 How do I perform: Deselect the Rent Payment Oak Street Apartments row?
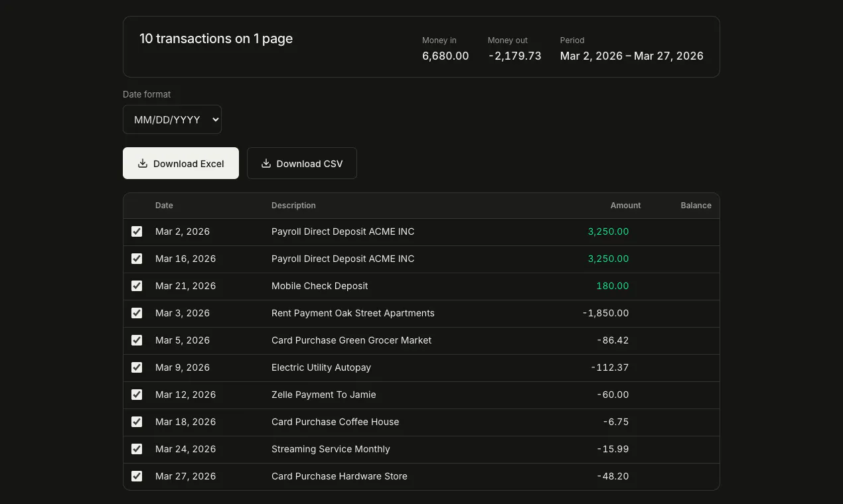click(x=137, y=313)
